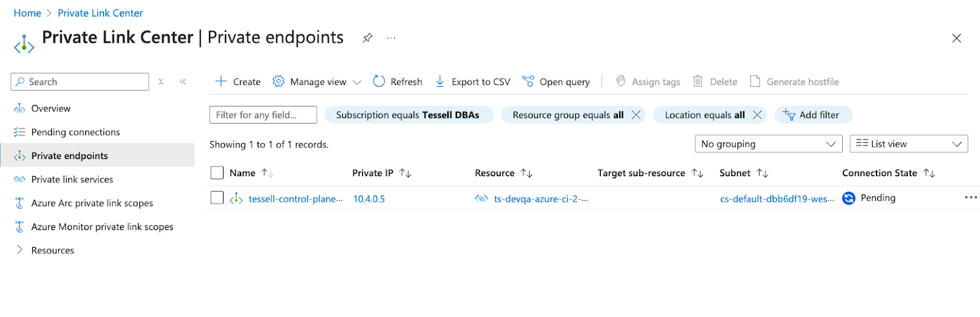
Task: Expand the Resources section in the sidebar
Action: 20,250
